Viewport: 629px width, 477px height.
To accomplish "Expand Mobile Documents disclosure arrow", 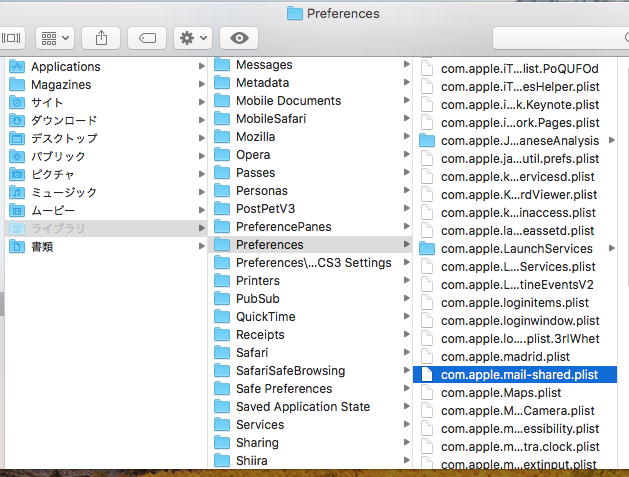I will pos(406,100).
